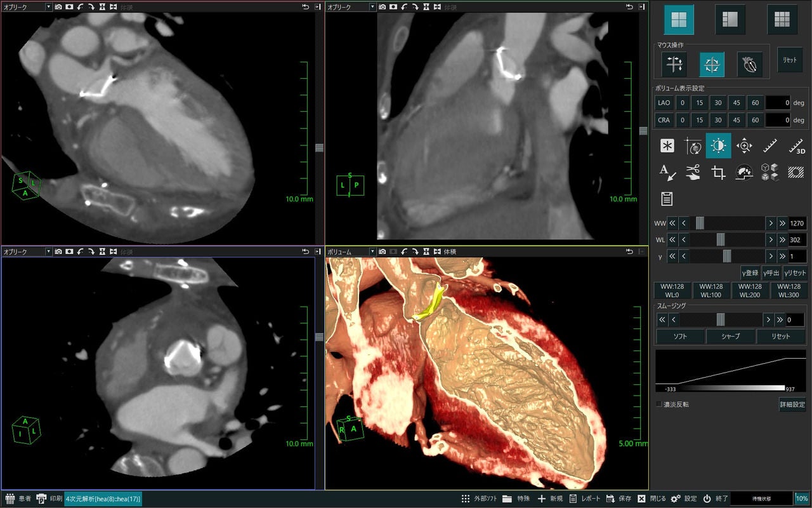Enable the 濃淡反転 invert checkbox
Screen dimensions: 812x508
(x=659, y=404)
